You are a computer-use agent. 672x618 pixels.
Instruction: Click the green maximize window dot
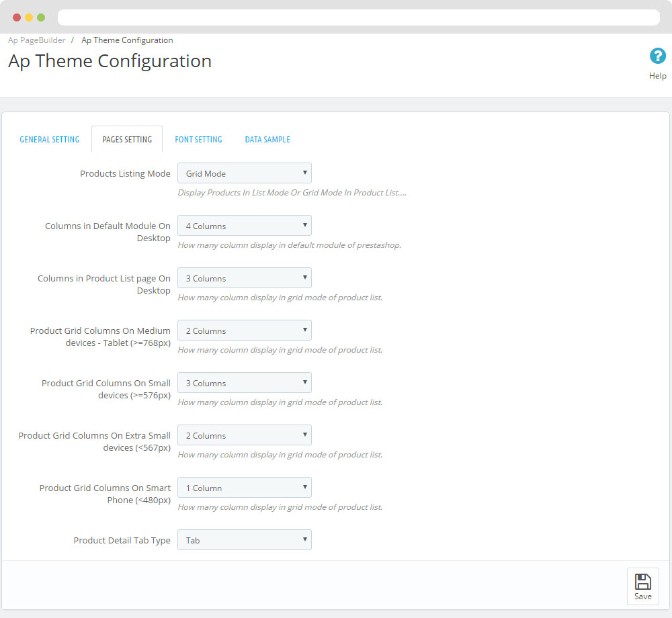41,17
